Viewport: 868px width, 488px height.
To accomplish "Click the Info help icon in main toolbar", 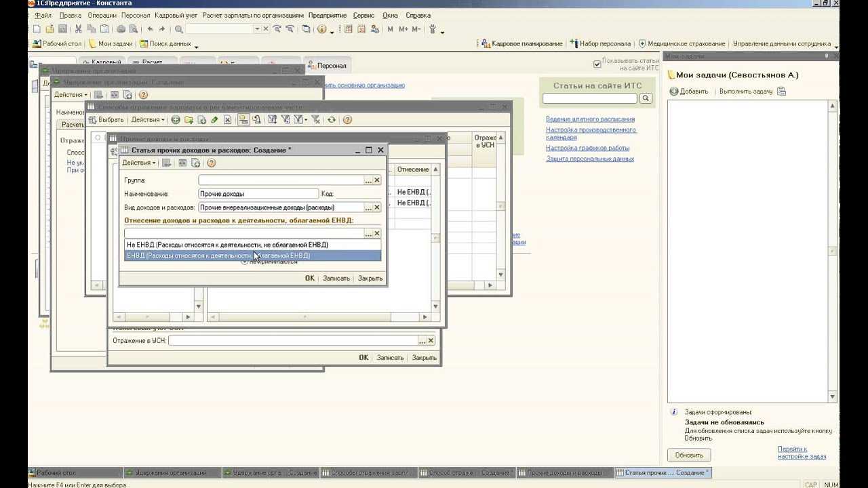I will 321,29.
